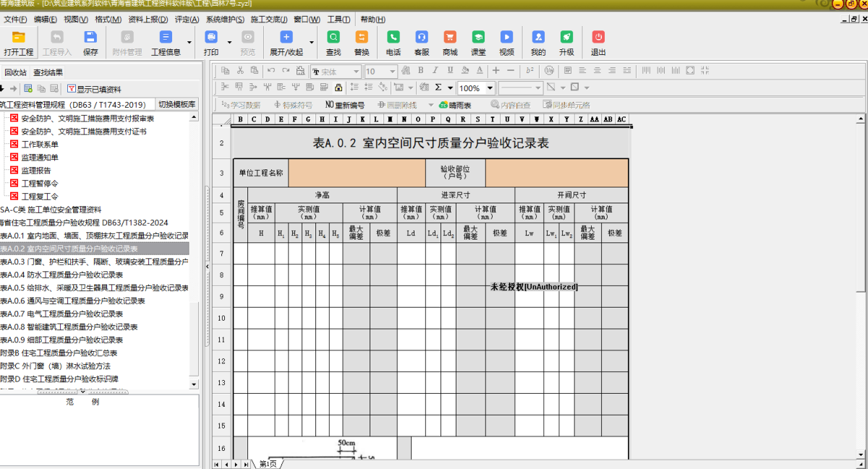Click the 打开工程 (Open Project) toolbar icon
The height and width of the screenshot is (469, 868).
click(18, 43)
